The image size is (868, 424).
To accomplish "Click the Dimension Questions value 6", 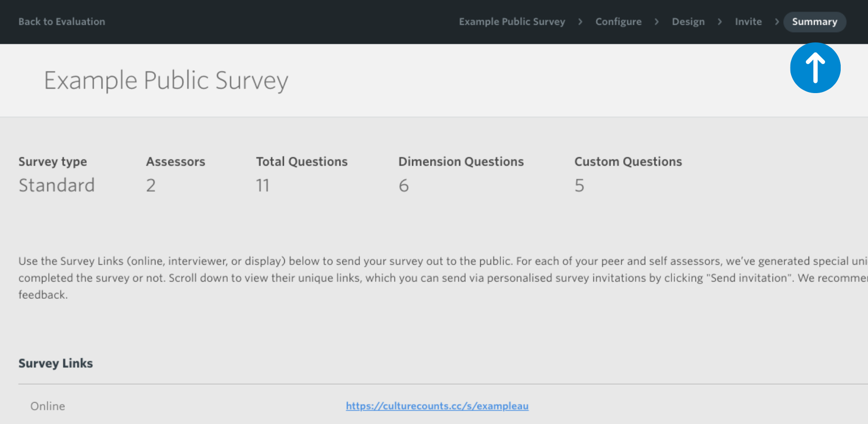I will tap(403, 186).
